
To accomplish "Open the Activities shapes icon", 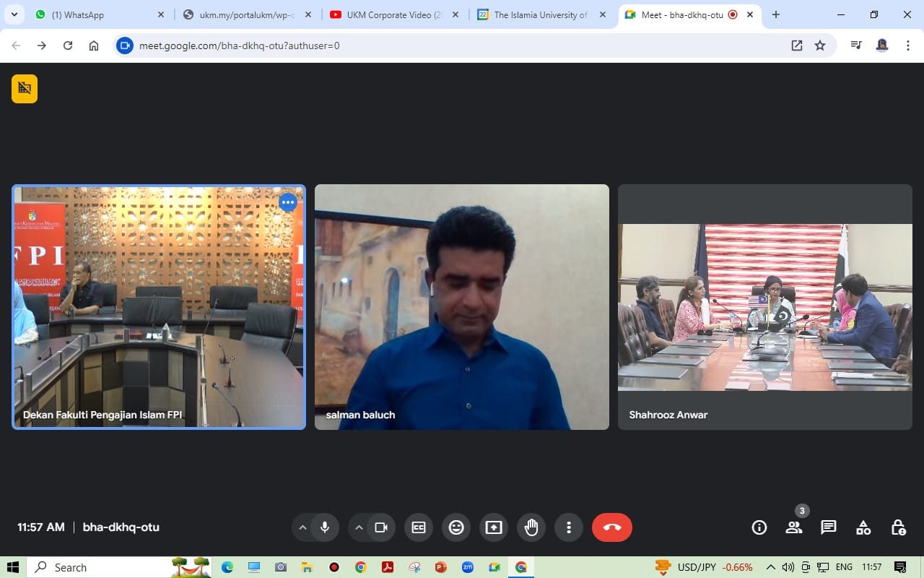I will click(x=863, y=527).
